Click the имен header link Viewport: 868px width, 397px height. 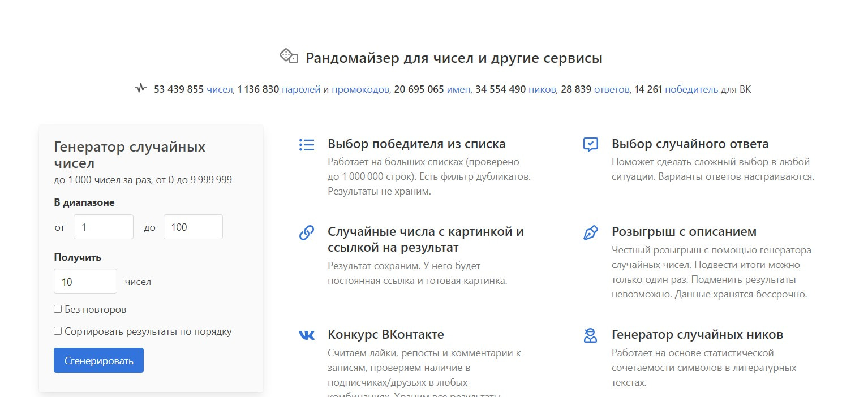pos(459,89)
